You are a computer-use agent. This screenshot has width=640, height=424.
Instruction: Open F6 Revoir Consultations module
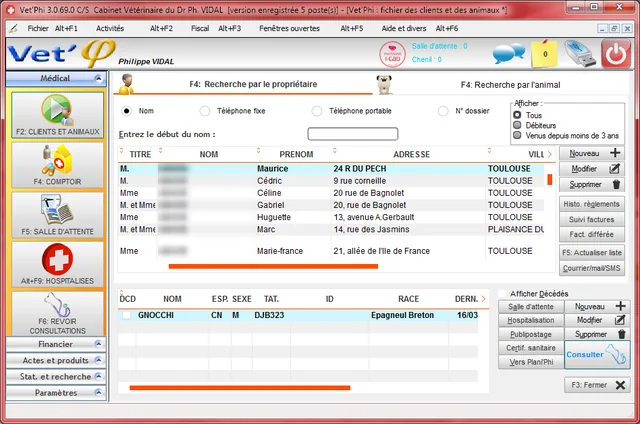pos(58,314)
